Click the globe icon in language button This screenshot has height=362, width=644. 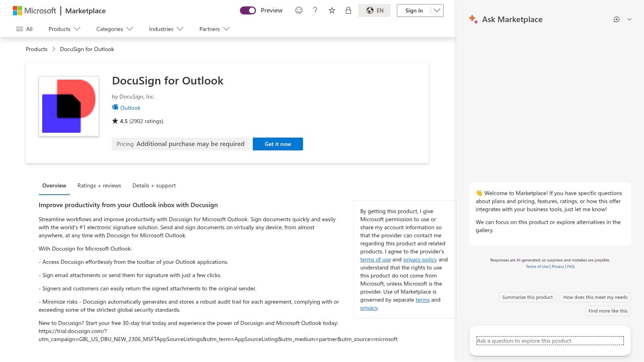pos(370,10)
